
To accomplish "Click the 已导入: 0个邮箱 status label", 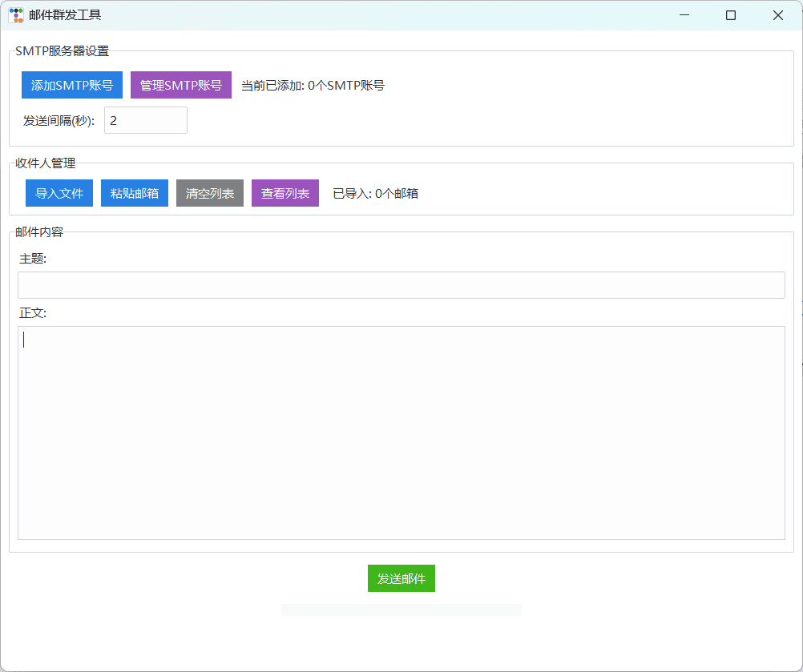I will (x=375, y=193).
